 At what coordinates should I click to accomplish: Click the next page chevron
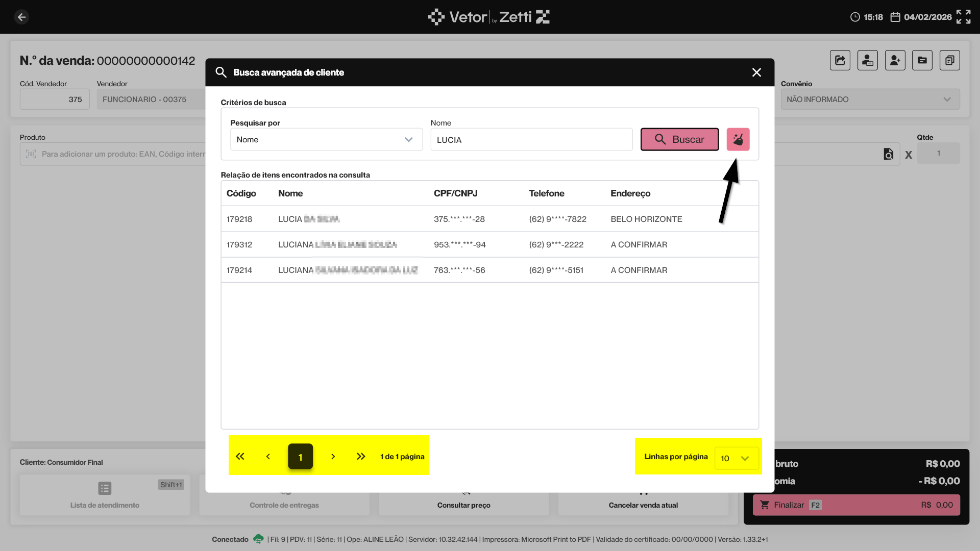point(333,457)
